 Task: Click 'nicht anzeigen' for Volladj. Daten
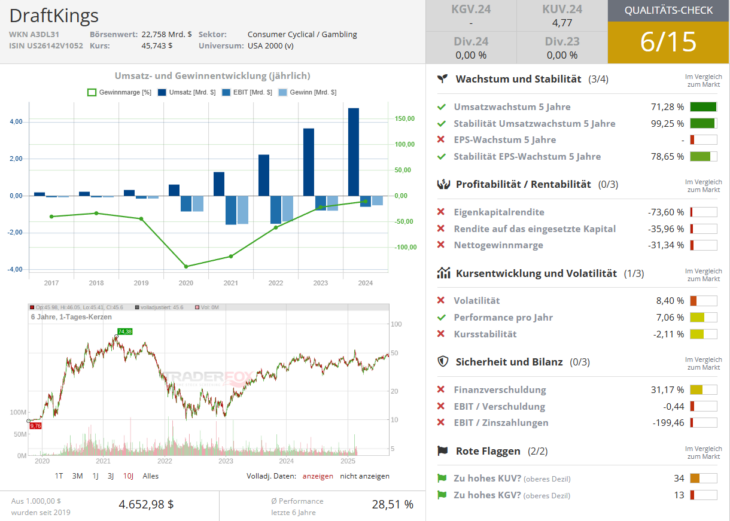click(x=365, y=476)
